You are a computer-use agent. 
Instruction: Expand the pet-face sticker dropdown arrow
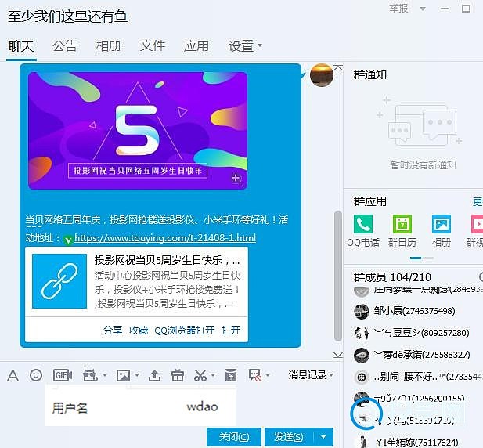[x=105, y=375]
